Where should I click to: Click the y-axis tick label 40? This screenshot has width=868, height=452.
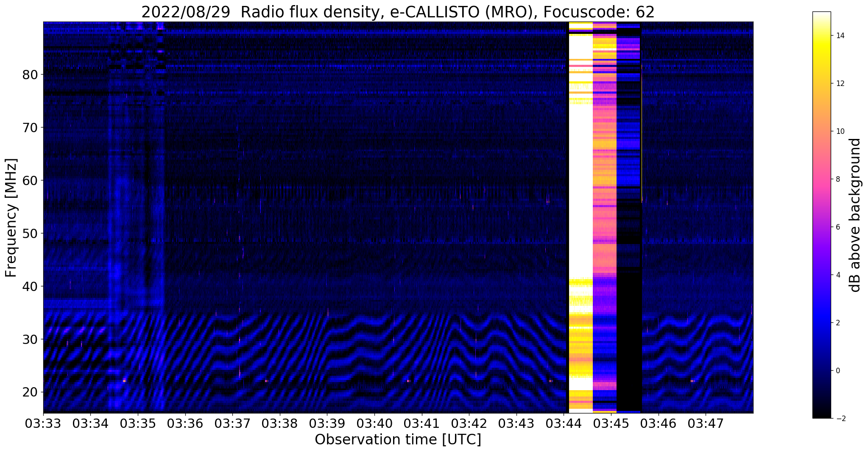[30, 286]
